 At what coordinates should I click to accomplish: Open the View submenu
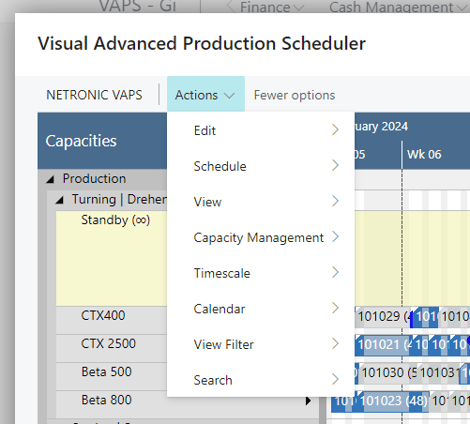(x=261, y=201)
